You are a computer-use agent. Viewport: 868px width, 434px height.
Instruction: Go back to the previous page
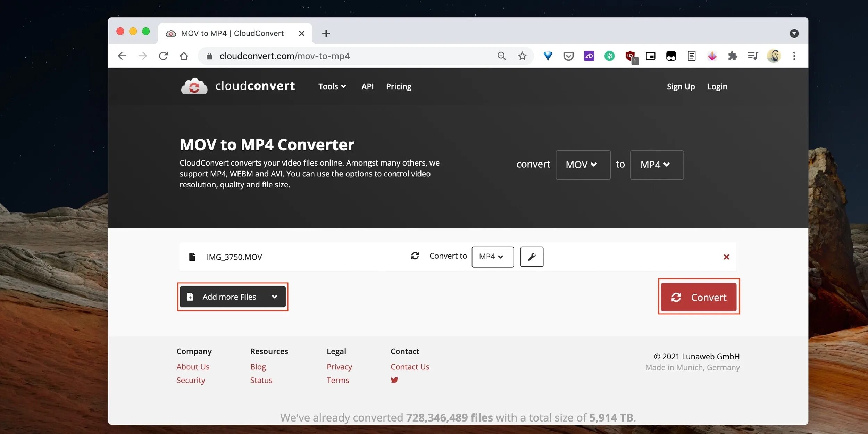122,56
